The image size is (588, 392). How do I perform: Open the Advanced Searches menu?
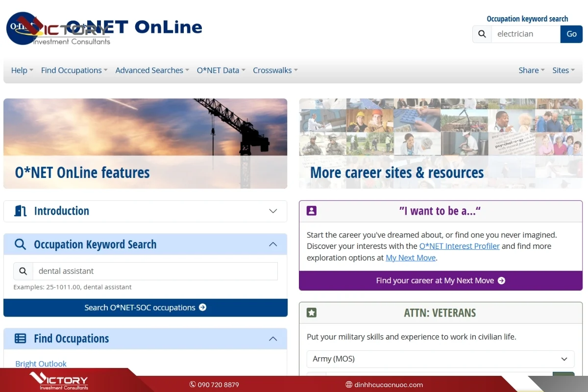click(x=152, y=70)
